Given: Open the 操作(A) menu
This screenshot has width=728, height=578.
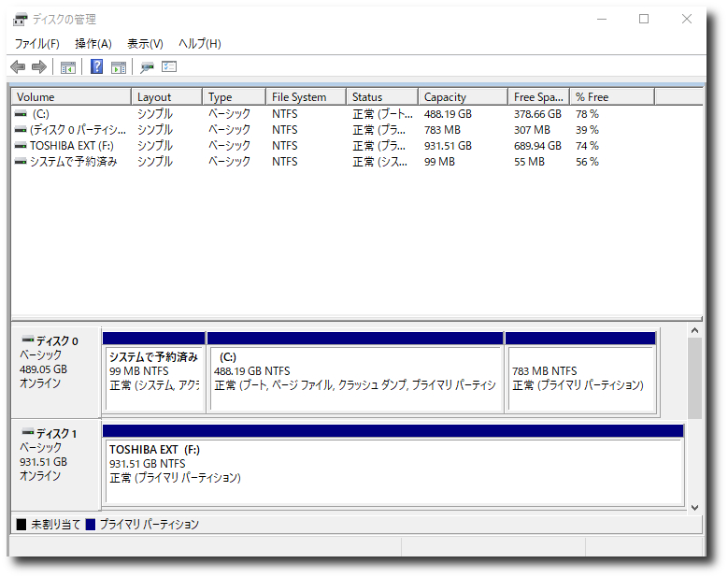Looking at the screenshot, I should (x=93, y=44).
